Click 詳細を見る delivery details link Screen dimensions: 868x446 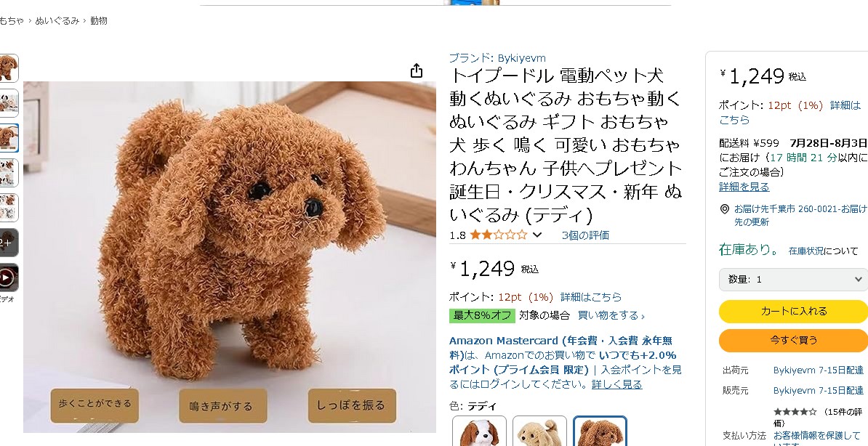[744, 187]
